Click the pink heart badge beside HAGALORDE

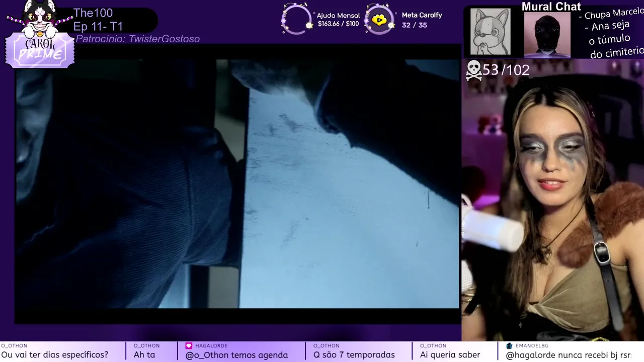click(189, 346)
